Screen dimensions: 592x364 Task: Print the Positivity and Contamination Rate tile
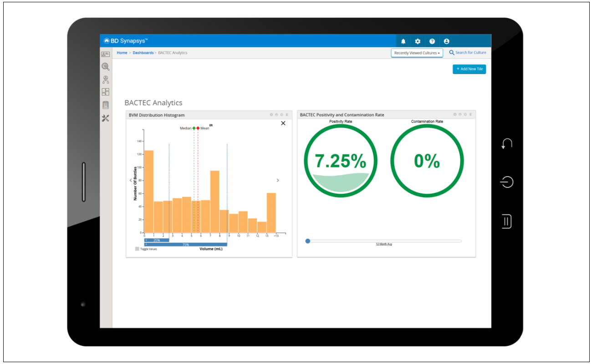click(x=460, y=114)
